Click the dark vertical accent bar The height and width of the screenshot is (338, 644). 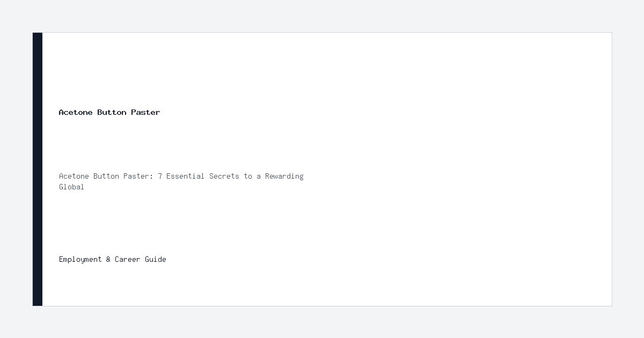(x=38, y=169)
